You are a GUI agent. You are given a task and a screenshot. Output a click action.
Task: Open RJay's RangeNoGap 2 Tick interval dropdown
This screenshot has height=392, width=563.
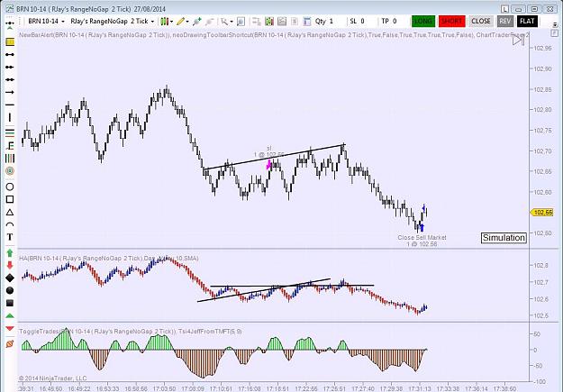pos(112,22)
